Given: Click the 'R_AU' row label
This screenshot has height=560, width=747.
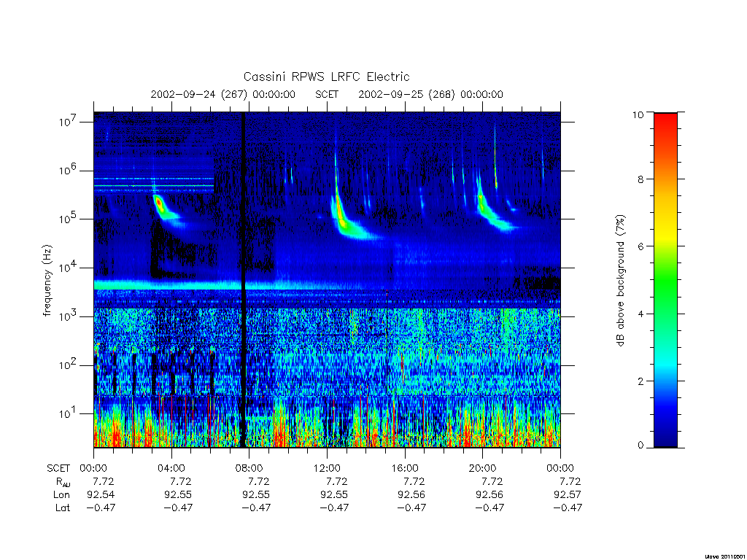Looking at the screenshot, I should 63,482.
